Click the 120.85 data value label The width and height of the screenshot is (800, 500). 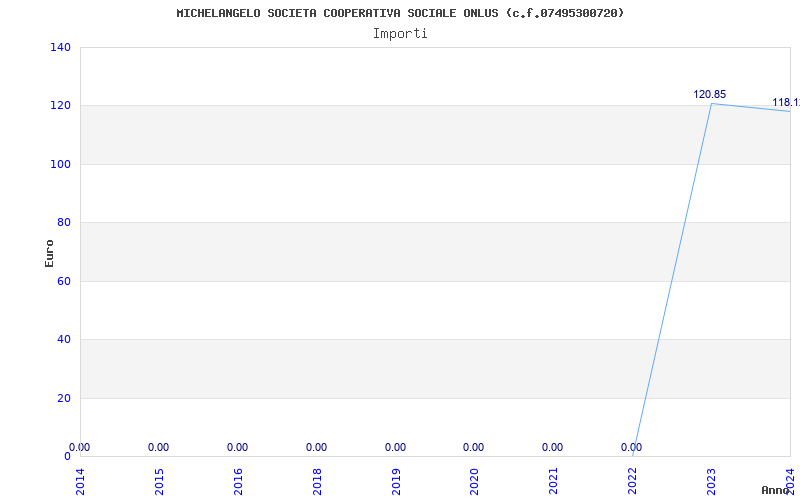click(x=709, y=94)
